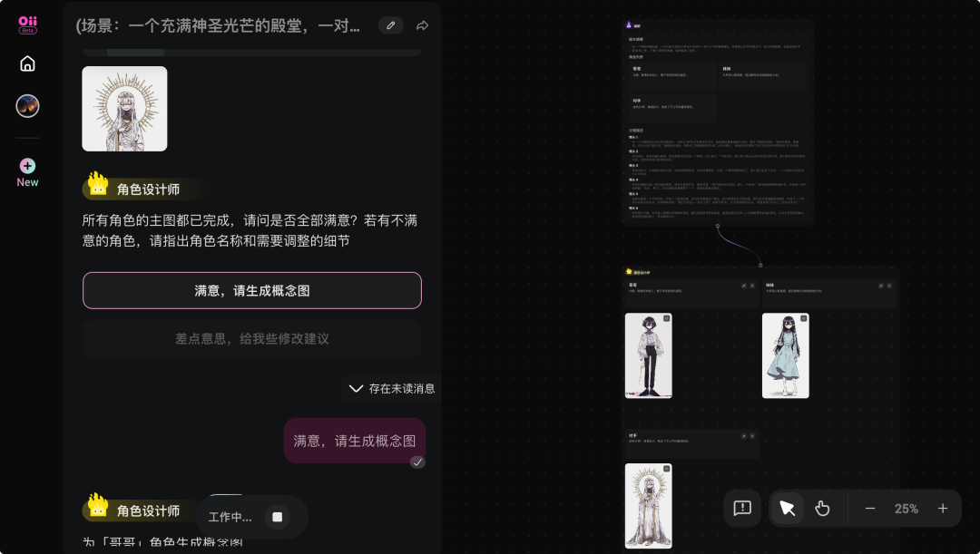Click the 25% zoom level indicator
The height and width of the screenshot is (554, 980).
pos(906,509)
